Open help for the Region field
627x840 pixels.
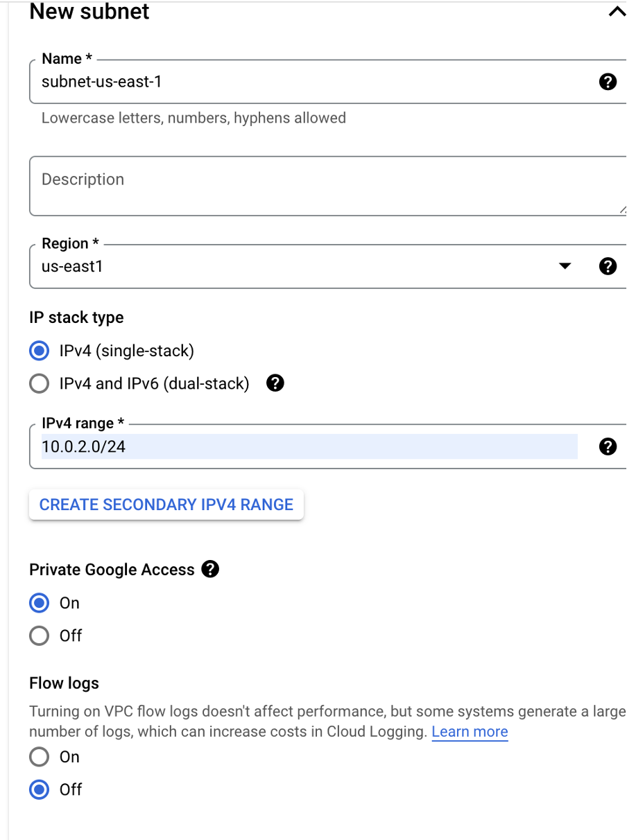pyautogui.click(x=608, y=265)
